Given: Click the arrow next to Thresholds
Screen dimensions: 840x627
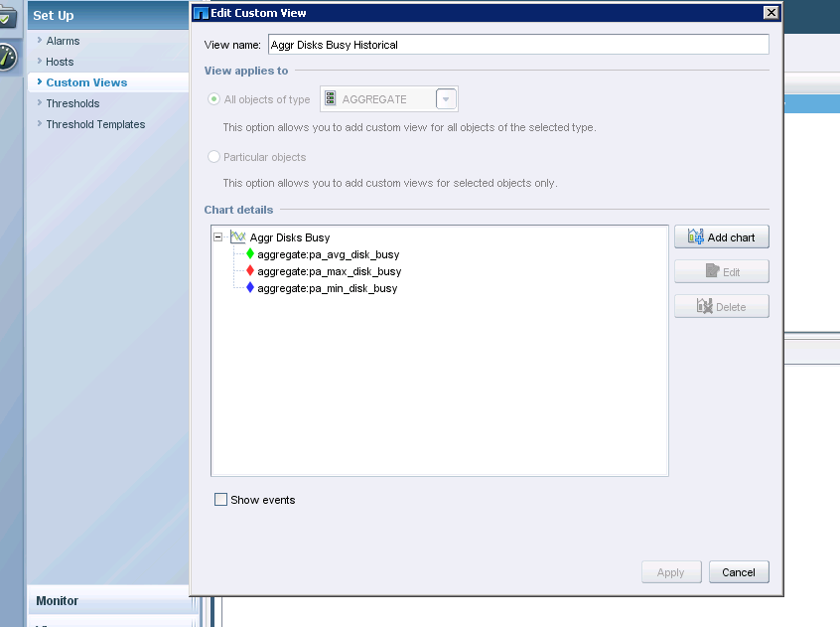Looking at the screenshot, I should coord(39,102).
